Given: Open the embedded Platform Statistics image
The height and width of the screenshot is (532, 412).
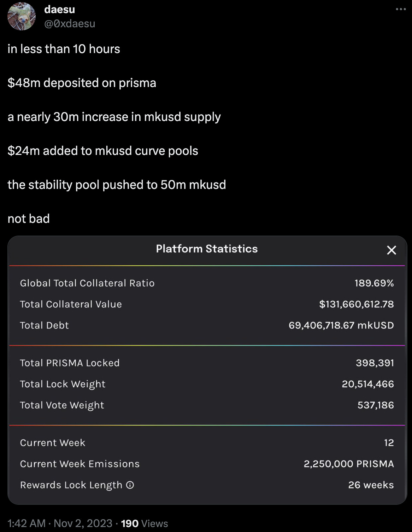Looking at the screenshot, I should [207, 370].
